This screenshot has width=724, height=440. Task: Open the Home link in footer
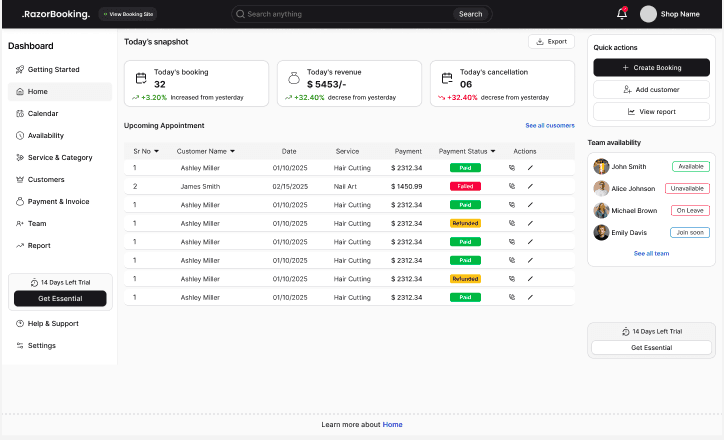(x=392, y=424)
